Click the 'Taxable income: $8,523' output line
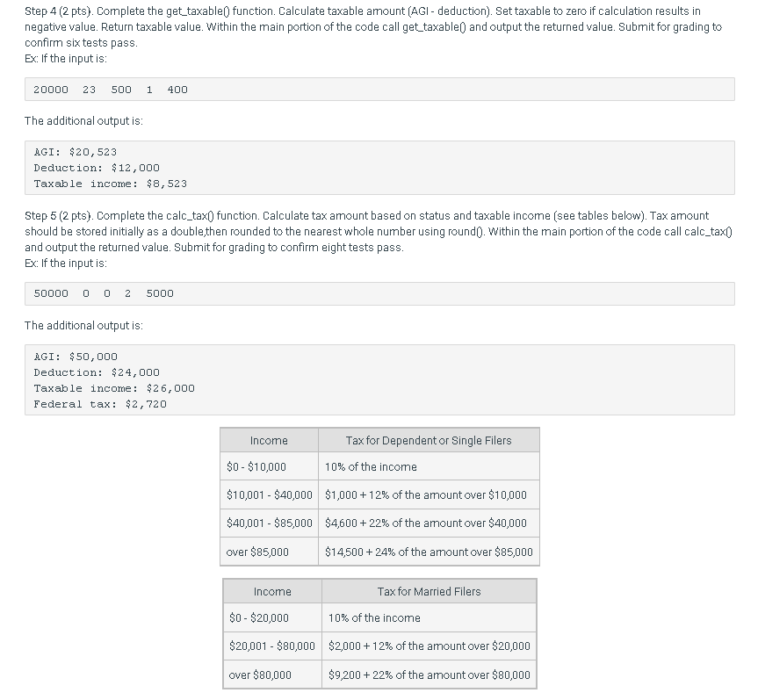This screenshot has height=700, width=758. point(110,184)
